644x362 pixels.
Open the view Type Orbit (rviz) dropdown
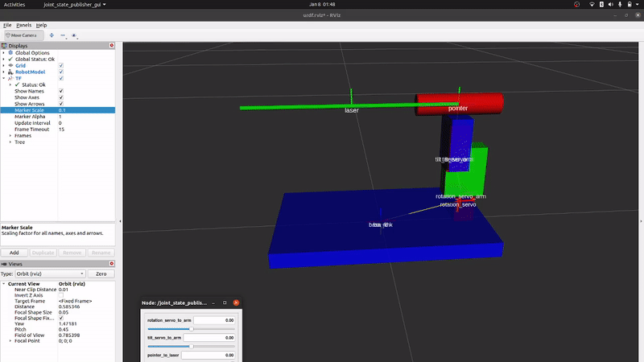[50, 274]
